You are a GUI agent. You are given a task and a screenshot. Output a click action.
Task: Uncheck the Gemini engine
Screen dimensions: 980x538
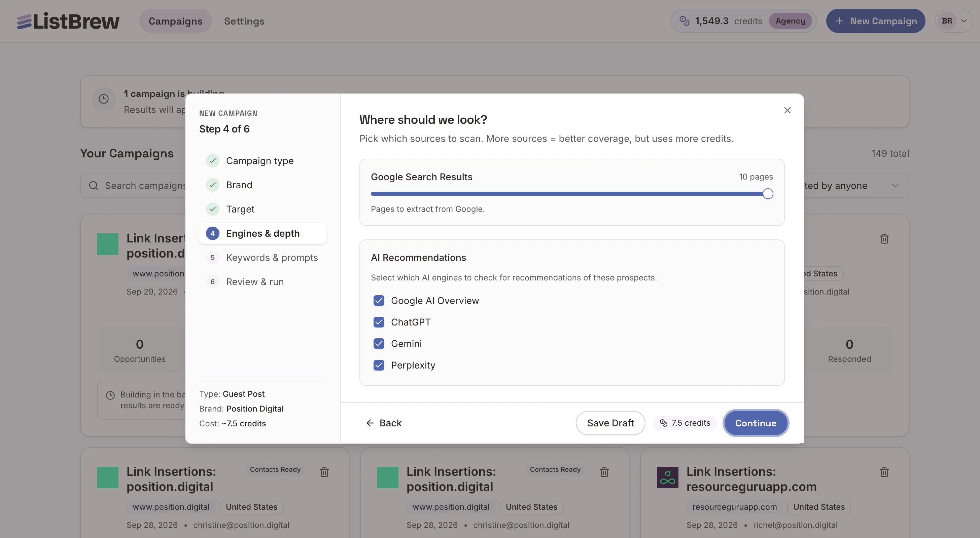click(379, 344)
